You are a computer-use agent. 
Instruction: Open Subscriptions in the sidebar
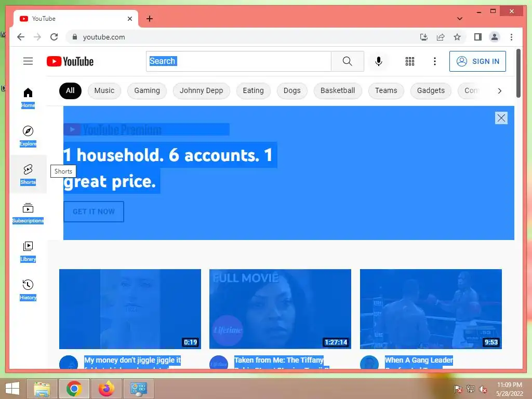(x=28, y=213)
